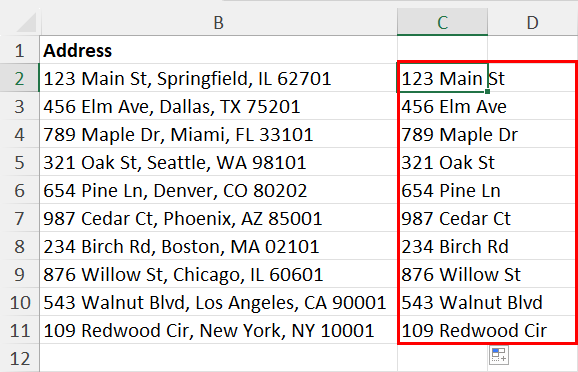Select column C header
Image resolution: width=578 pixels, height=372 pixels.
click(x=442, y=22)
